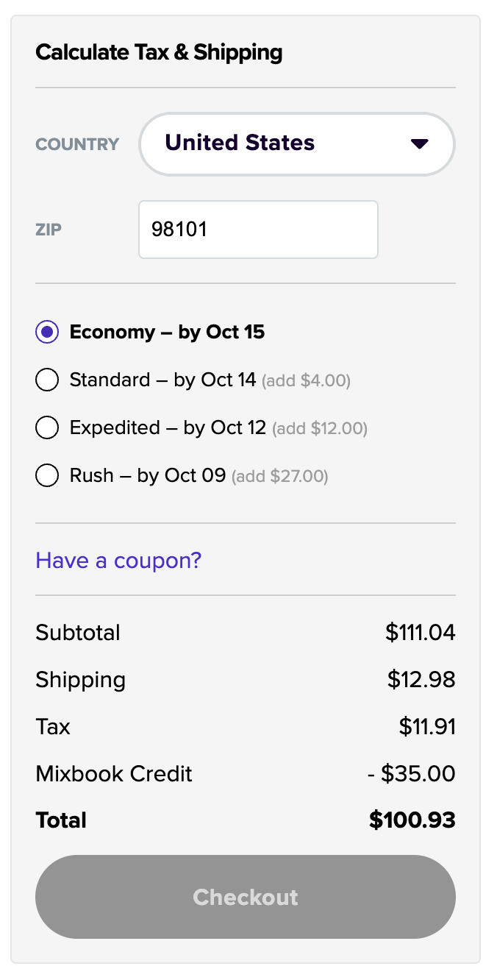Screen dimensions: 497x980
Task: Select the Economy shipping radio button
Action: click(x=47, y=333)
